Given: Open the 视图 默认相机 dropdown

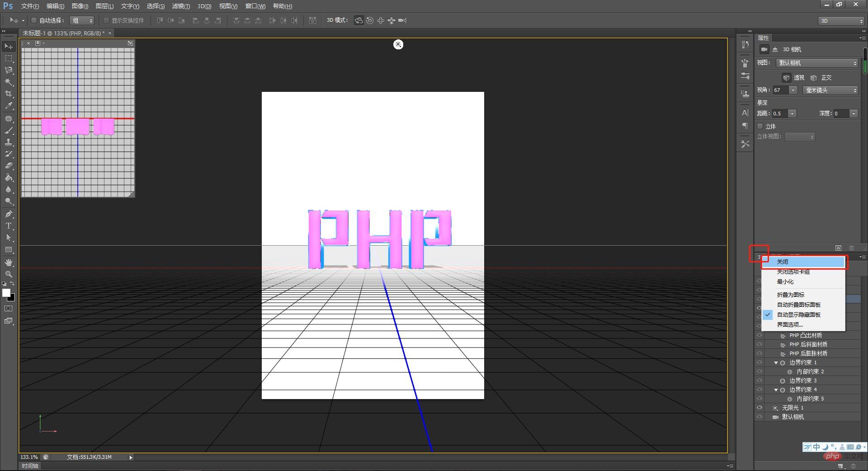Looking at the screenshot, I should tap(817, 63).
